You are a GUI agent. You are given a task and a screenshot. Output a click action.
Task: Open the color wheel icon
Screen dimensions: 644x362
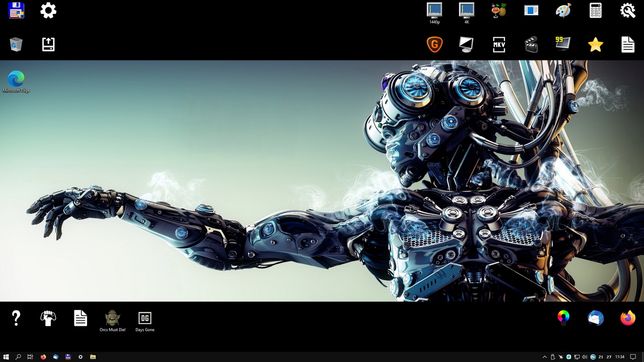click(563, 318)
